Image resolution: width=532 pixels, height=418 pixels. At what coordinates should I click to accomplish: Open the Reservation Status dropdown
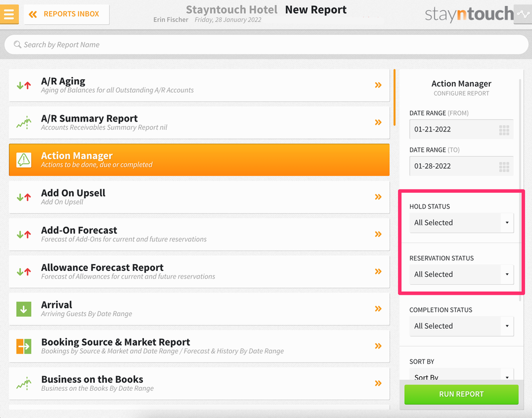pos(461,274)
